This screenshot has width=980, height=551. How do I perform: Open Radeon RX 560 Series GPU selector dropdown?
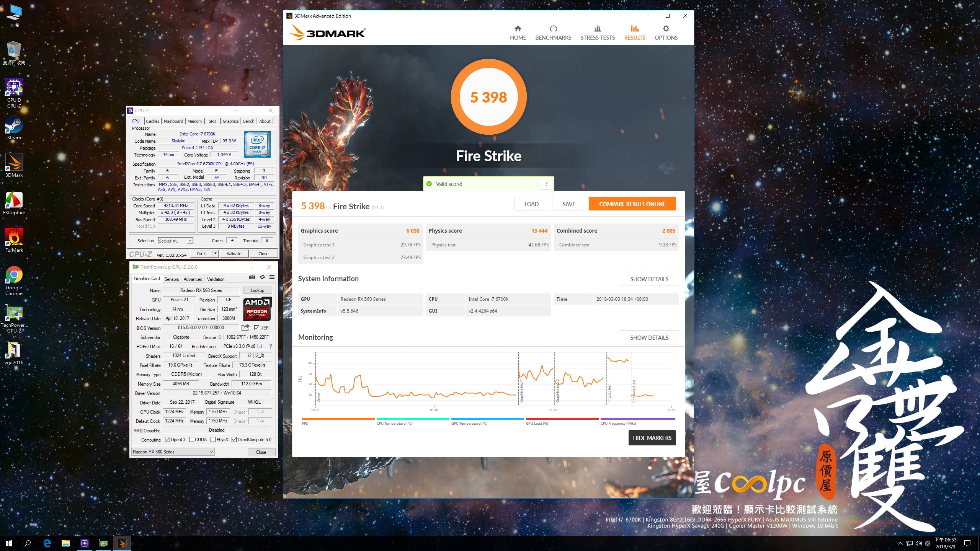173,452
